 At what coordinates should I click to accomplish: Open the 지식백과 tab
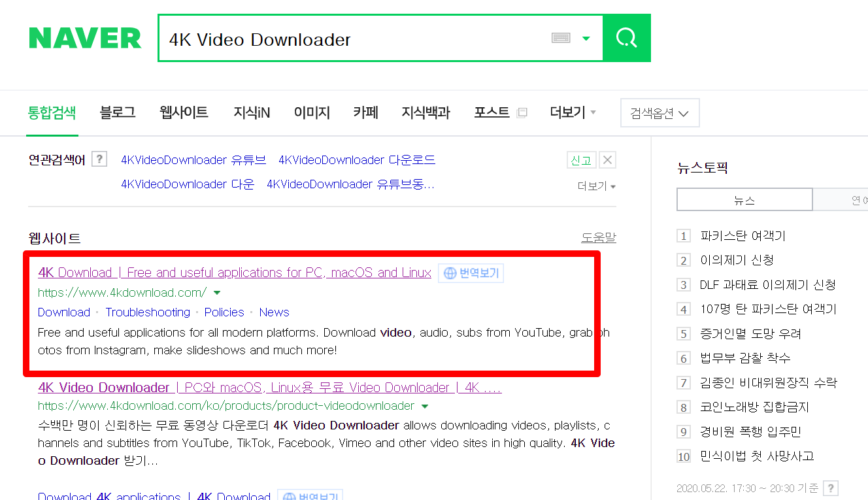click(426, 112)
